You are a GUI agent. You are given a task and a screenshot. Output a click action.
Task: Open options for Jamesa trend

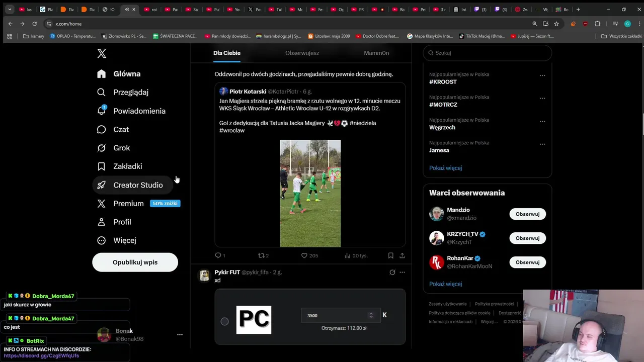point(542,144)
